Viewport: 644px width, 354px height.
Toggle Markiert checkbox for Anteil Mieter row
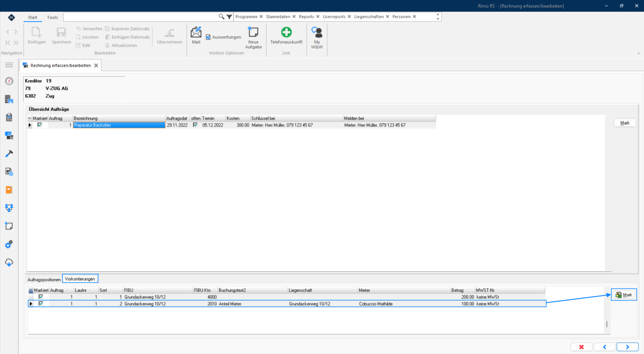41,304
